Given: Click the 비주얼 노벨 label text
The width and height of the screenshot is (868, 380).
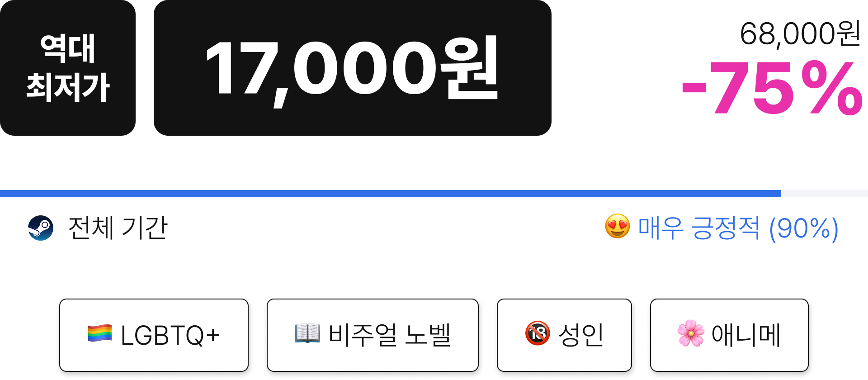Looking at the screenshot, I should [x=390, y=335].
